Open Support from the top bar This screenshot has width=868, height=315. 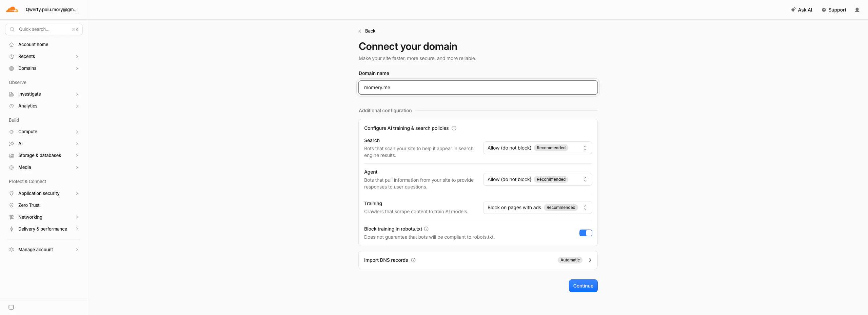click(834, 10)
